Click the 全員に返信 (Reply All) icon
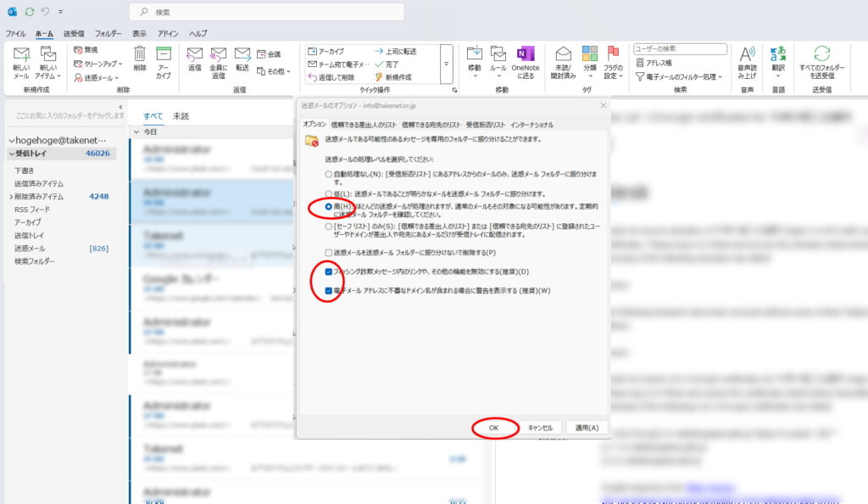The height and width of the screenshot is (504, 868). click(218, 55)
